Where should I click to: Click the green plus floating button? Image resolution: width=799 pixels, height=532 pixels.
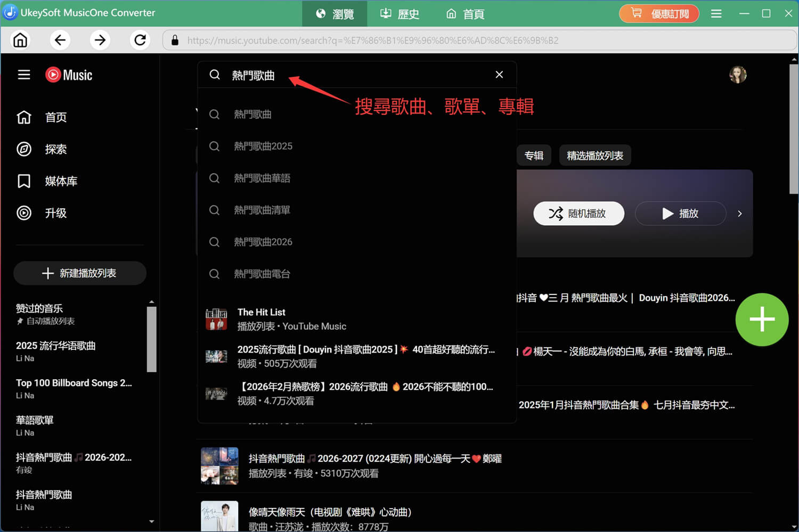pyautogui.click(x=762, y=319)
